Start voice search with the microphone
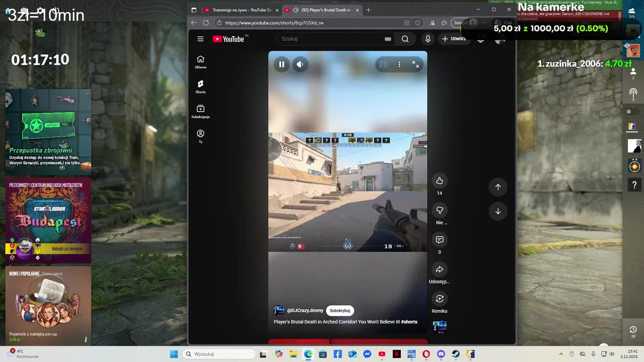 [428, 39]
